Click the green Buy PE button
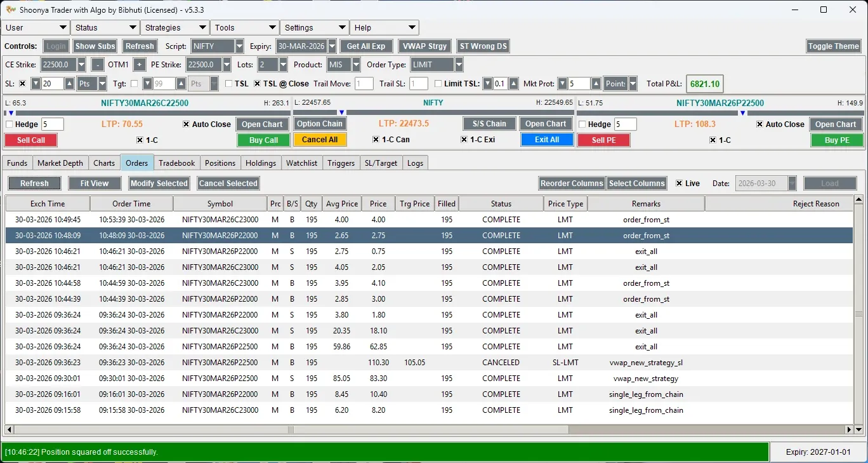The width and height of the screenshot is (868, 463). coord(836,140)
